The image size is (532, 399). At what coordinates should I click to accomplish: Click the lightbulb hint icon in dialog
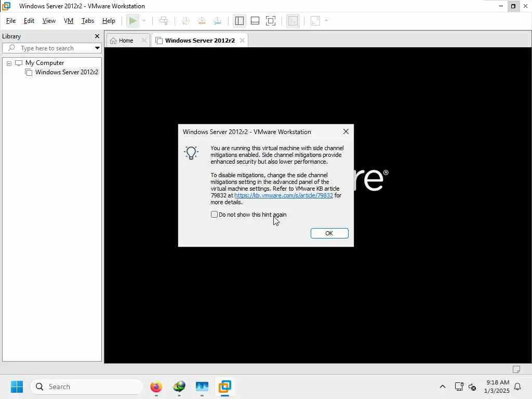coord(191,153)
